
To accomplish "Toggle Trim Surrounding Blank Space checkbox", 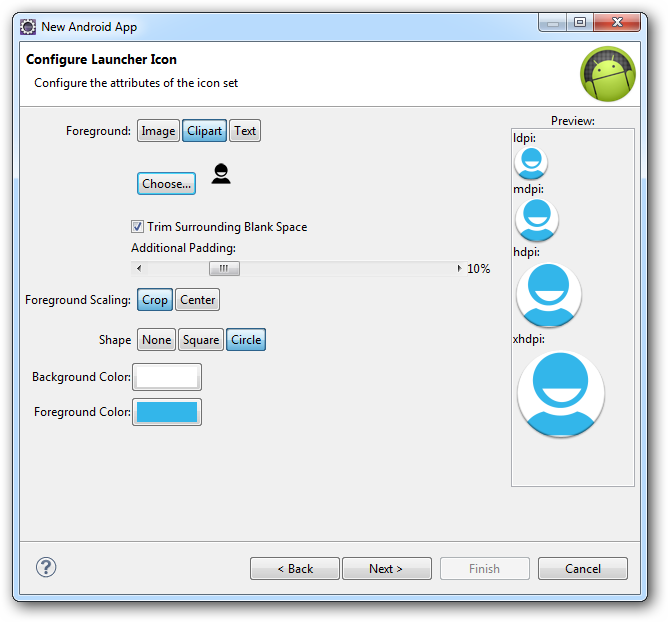I will pyautogui.click(x=137, y=227).
